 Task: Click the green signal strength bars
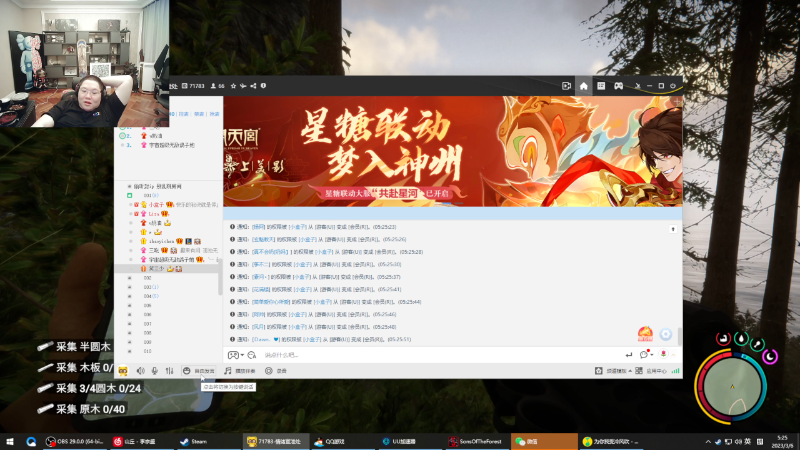click(x=676, y=371)
